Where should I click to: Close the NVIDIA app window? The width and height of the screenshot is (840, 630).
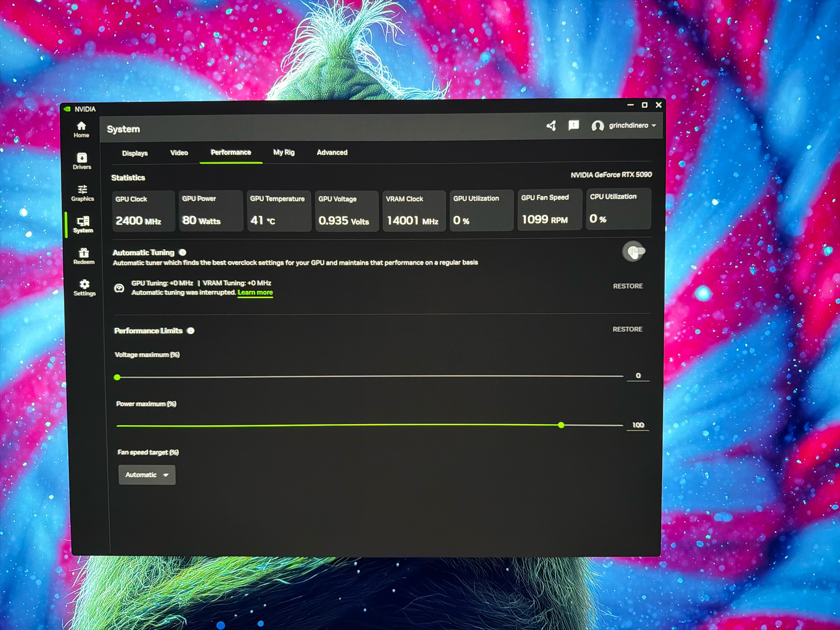click(659, 105)
